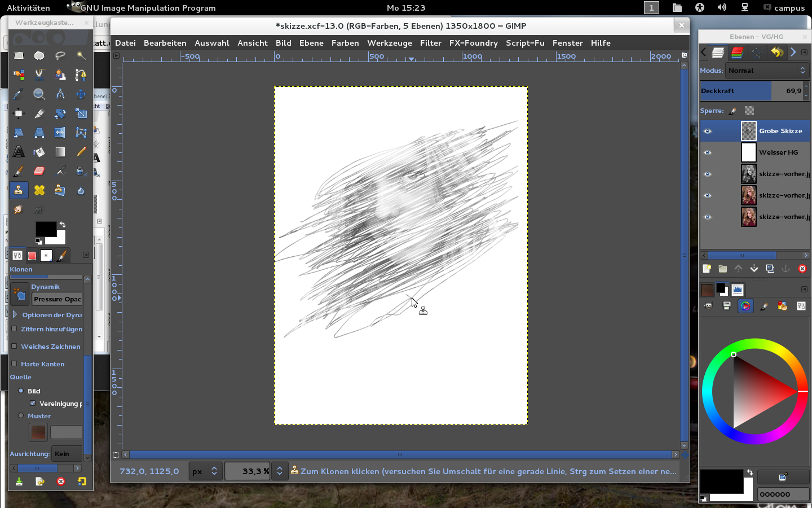
Task: Select the Rectangle Select tool
Action: tap(19, 56)
